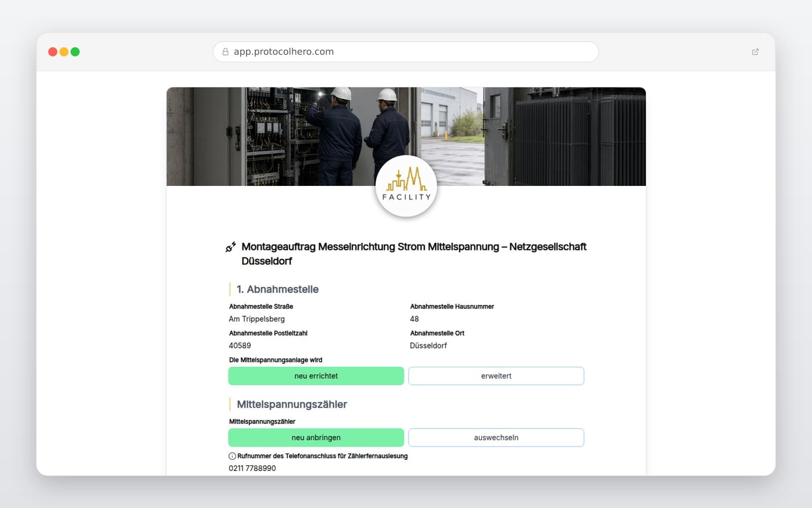Click the 'Mittelspannungszähler' section heading
The image size is (812, 508).
coord(292,404)
